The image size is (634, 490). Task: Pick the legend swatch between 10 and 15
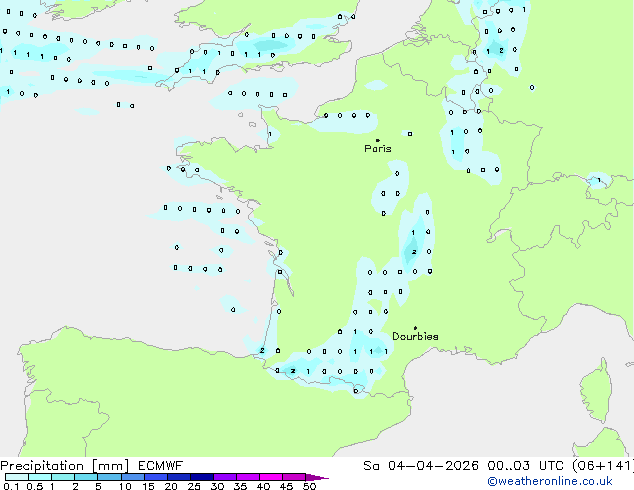click(x=133, y=477)
